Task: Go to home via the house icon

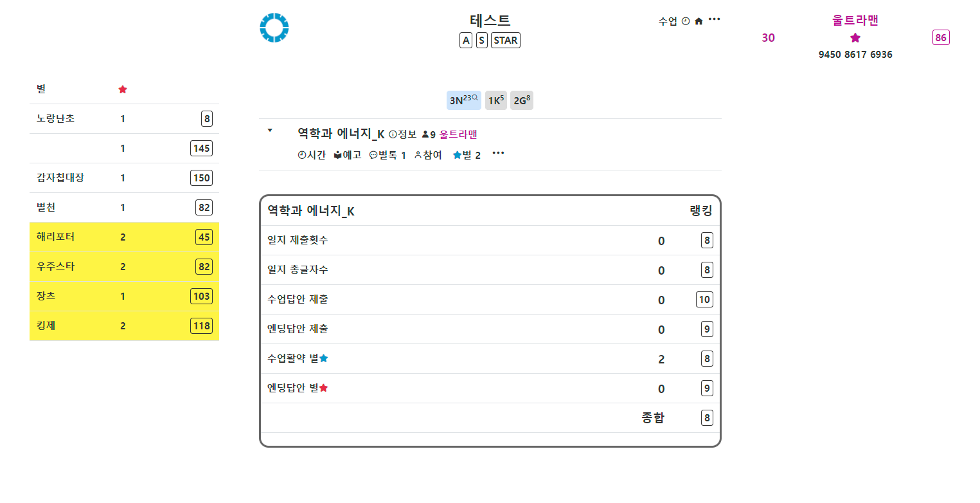Action: tap(699, 21)
